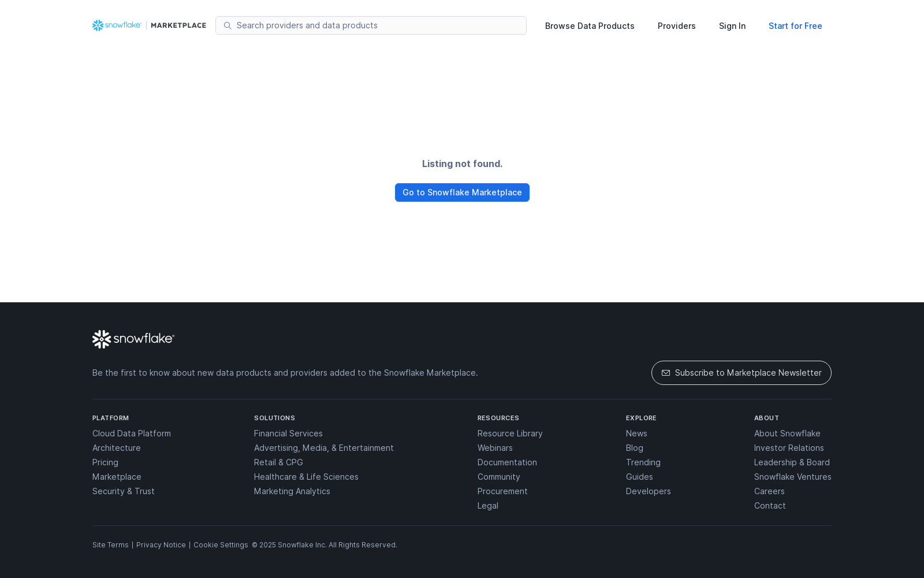
Task: Open Trending link
Action: 643,462
